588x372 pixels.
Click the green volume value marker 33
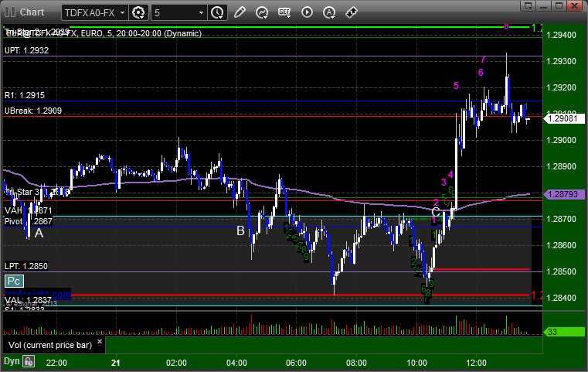click(564, 332)
